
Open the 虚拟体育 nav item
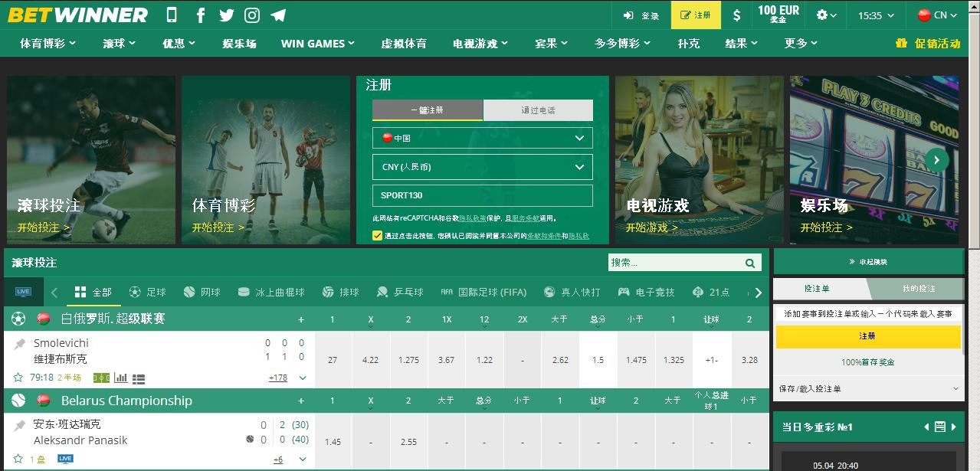[404, 44]
